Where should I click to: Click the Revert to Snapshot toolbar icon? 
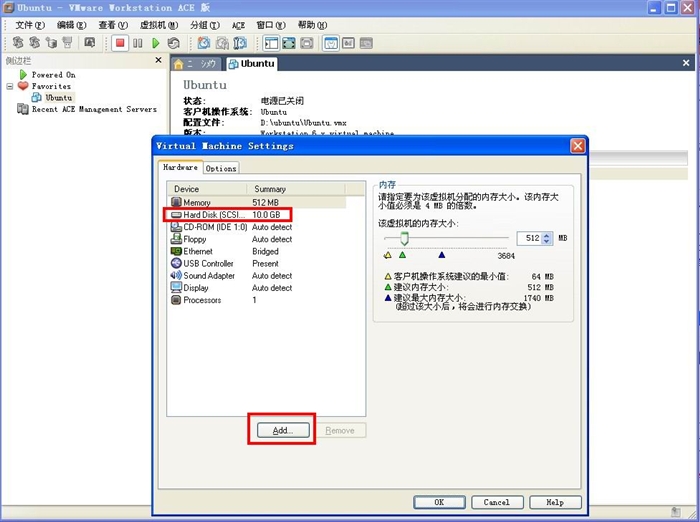pos(222,43)
